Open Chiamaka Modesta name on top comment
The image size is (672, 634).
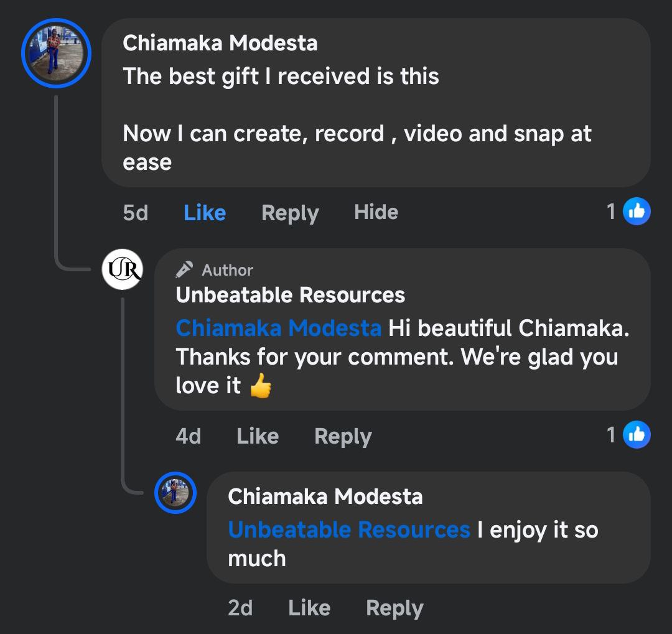click(x=220, y=43)
